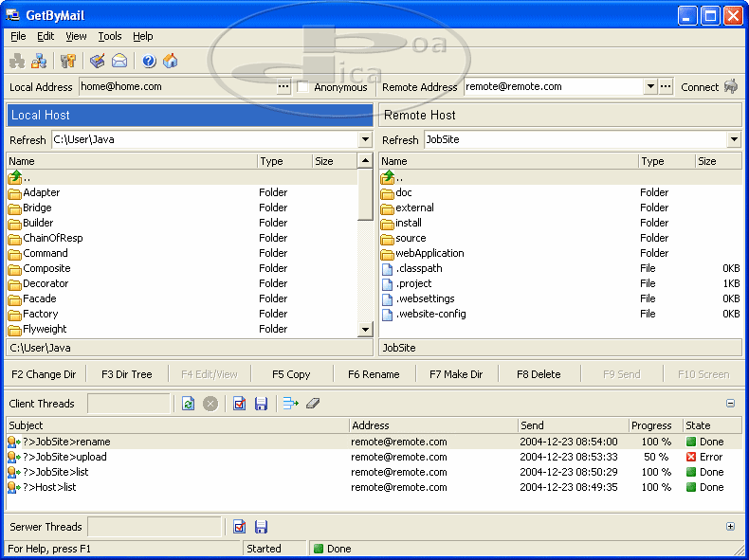Click the save disk icon in Client Threads
This screenshot has width=749, height=560.
[x=261, y=404]
